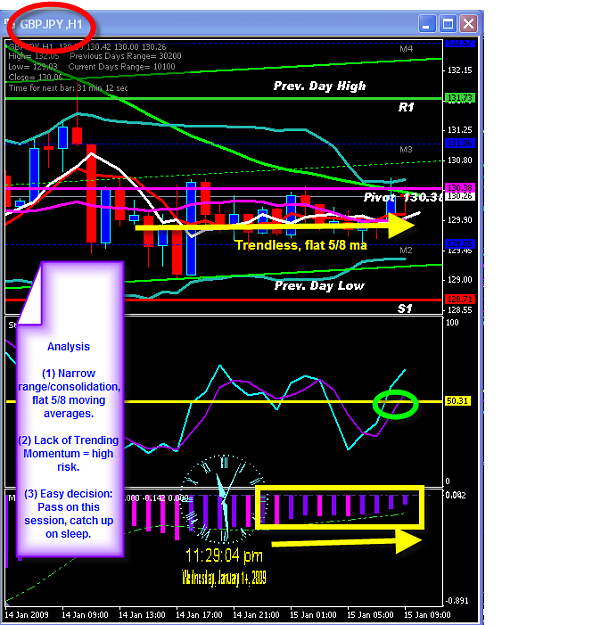The width and height of the screenshot is (609, 625).
Task: Click the green 131.73 price tag
Action: 460,98
